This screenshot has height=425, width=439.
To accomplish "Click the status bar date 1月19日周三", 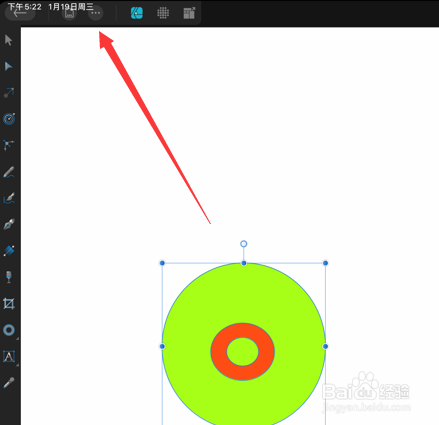I will (71, 7).
